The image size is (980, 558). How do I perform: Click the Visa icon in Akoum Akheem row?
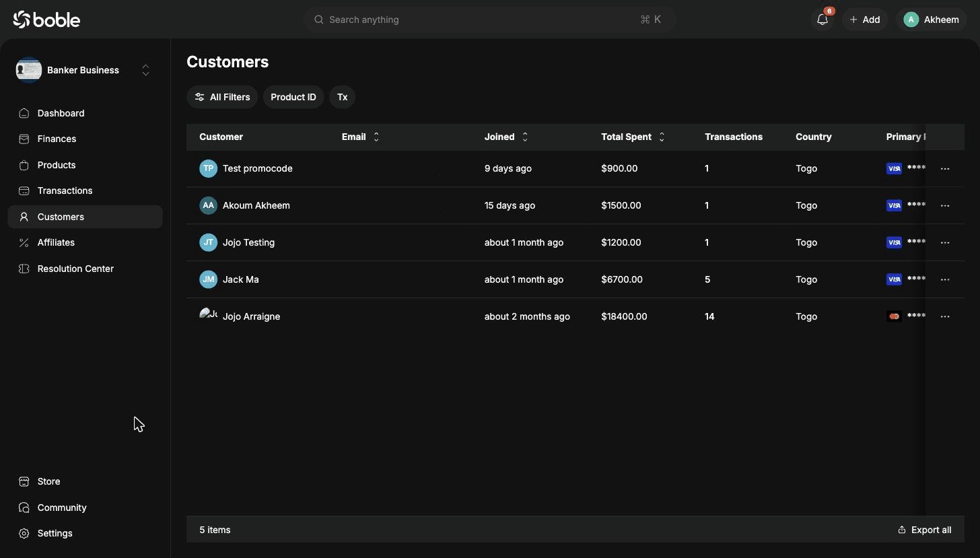pos(894,205)
